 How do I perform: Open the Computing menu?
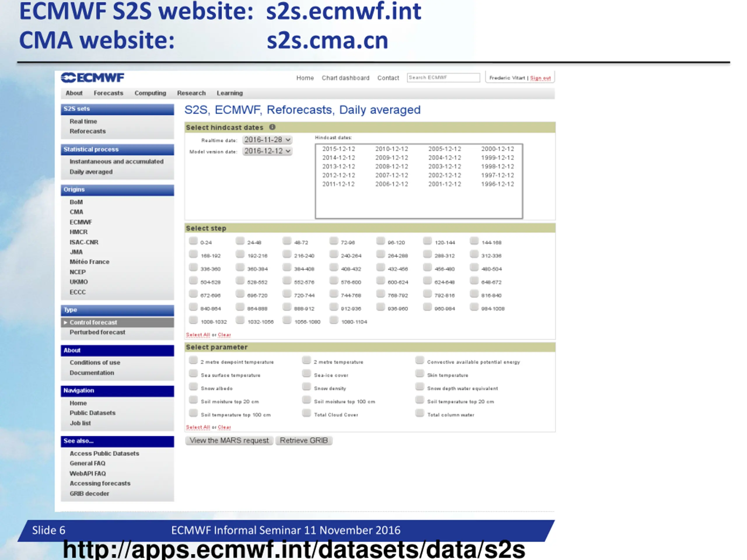[150, 93]
